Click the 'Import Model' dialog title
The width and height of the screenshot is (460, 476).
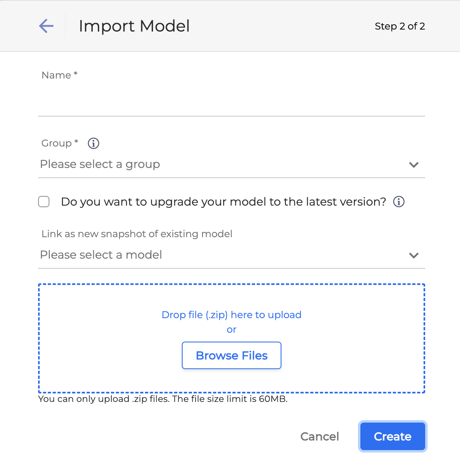(134, 26)
